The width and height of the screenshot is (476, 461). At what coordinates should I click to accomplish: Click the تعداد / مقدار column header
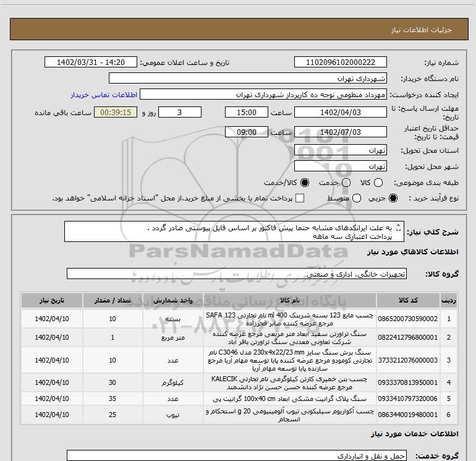click(113, 301)
